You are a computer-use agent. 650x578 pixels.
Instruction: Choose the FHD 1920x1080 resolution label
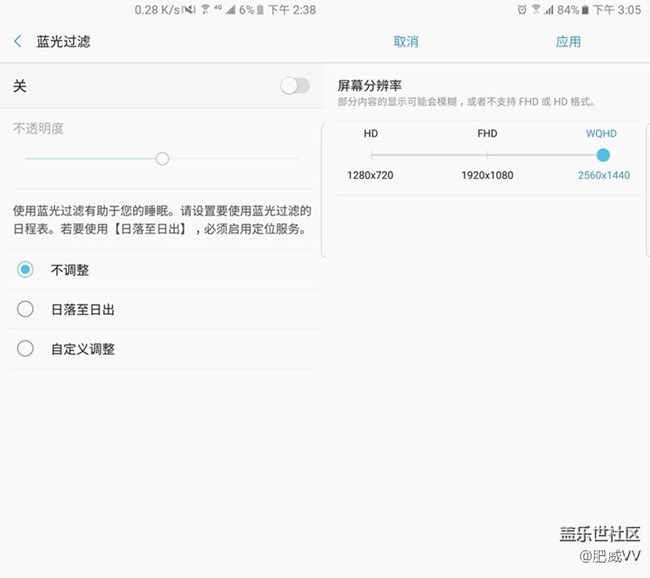[x=487, y=175]
